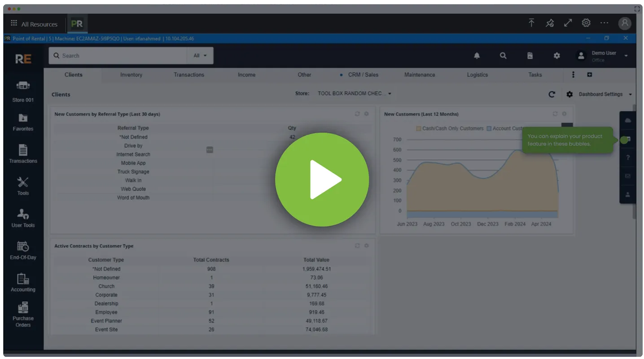This screenshot has width=644, height=359.
Task: Open the app header gear icon
Action: click(556, 56)
